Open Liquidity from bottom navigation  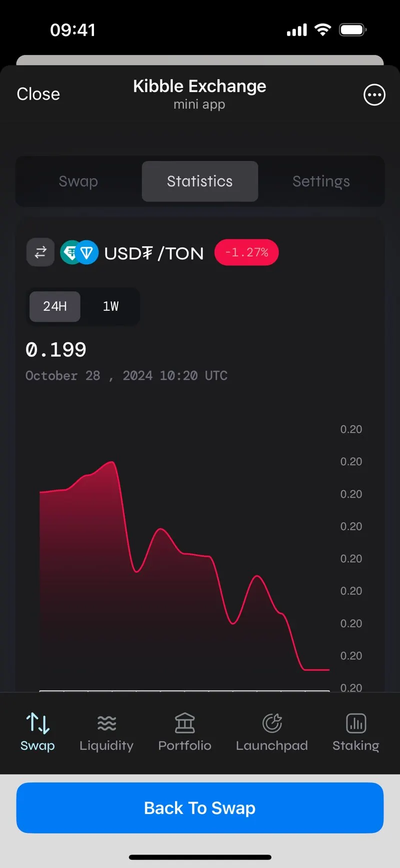coord(106,733)
